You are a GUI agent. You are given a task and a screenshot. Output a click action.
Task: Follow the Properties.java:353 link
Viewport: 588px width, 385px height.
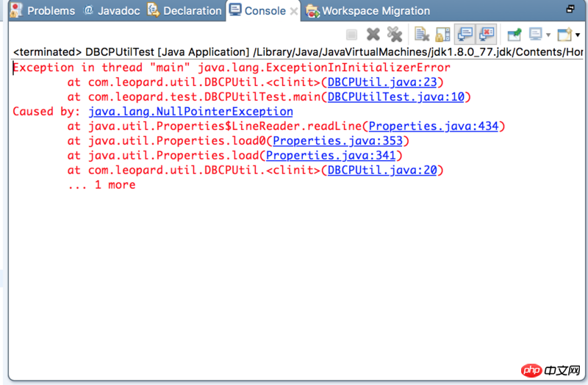coord(337,140)
